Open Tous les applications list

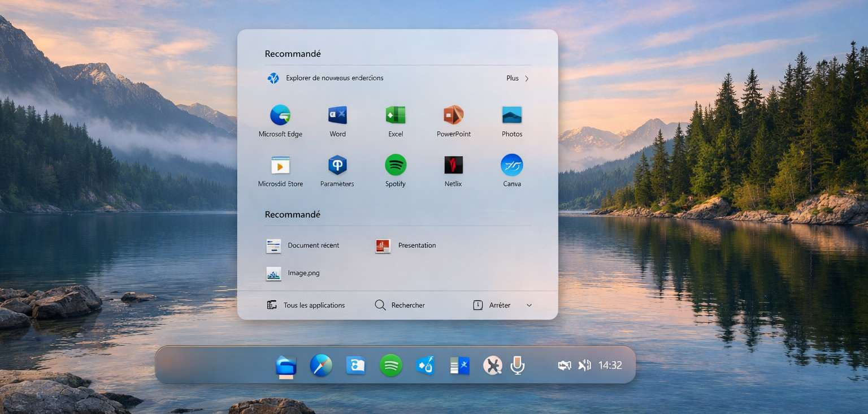tap(306, 305)
